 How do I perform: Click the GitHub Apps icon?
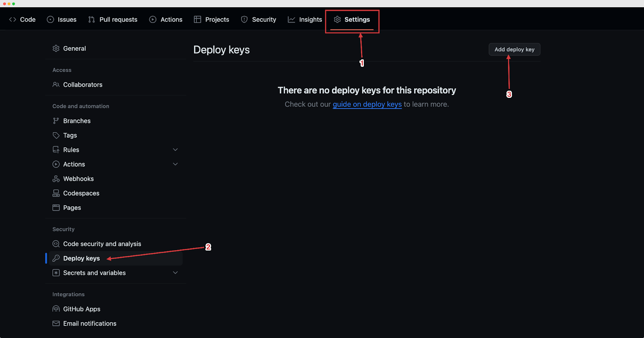pos(56,309)
